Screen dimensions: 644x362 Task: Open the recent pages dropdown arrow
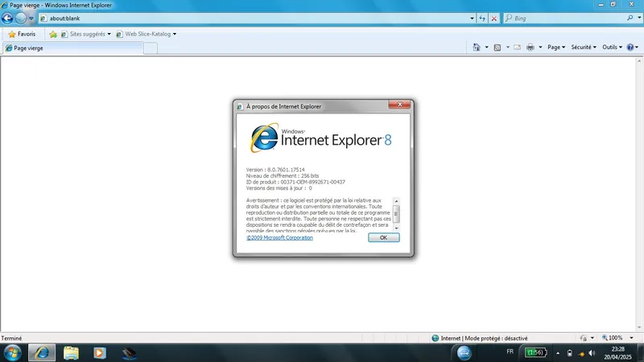point(31,19)
